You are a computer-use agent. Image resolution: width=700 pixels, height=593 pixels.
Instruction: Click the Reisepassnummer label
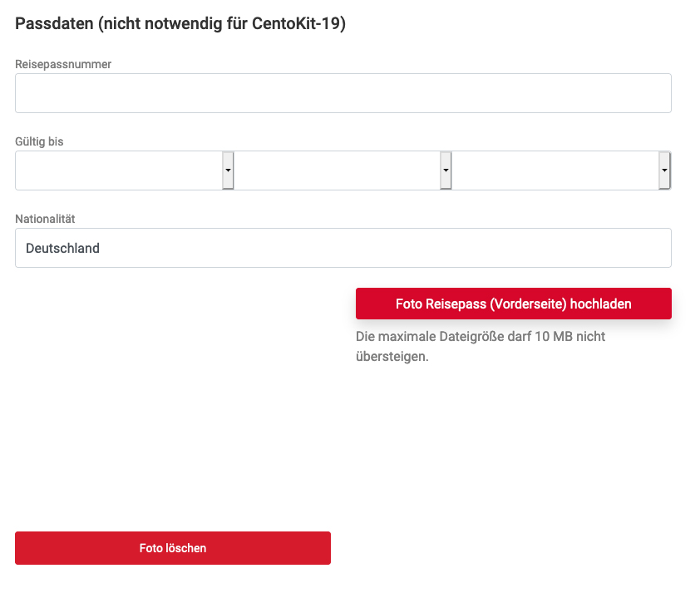(x=63, y=64)
